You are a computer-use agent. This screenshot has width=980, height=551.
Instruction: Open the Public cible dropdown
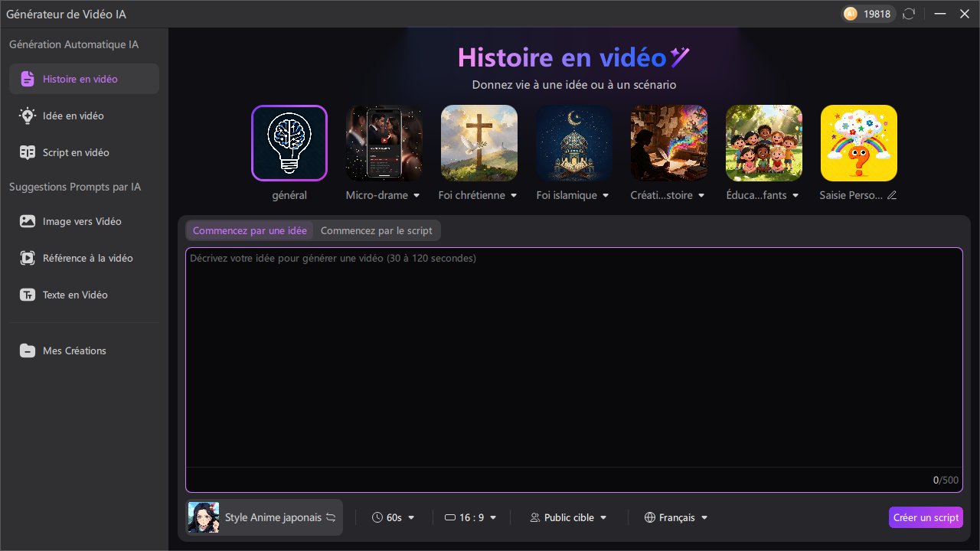(x=568, y=517)
